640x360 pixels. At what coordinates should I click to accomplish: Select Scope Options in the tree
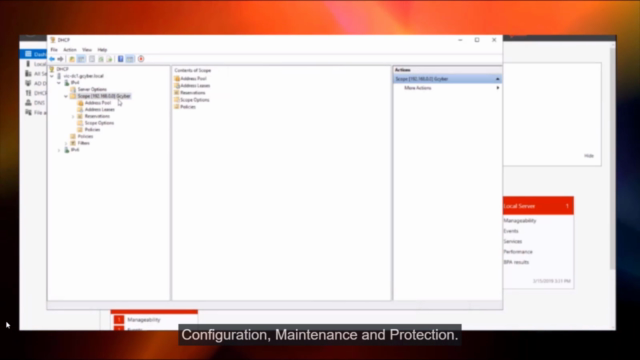coord(99,123)
